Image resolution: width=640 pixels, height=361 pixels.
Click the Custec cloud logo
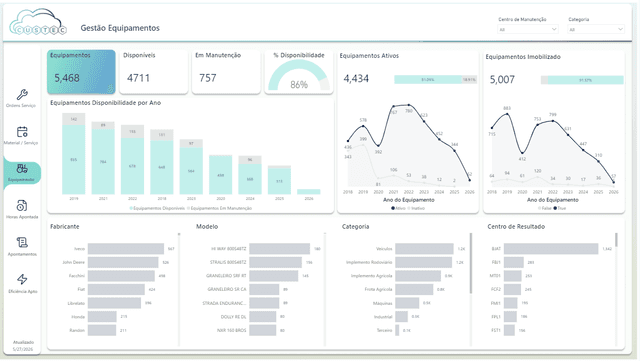38,22
